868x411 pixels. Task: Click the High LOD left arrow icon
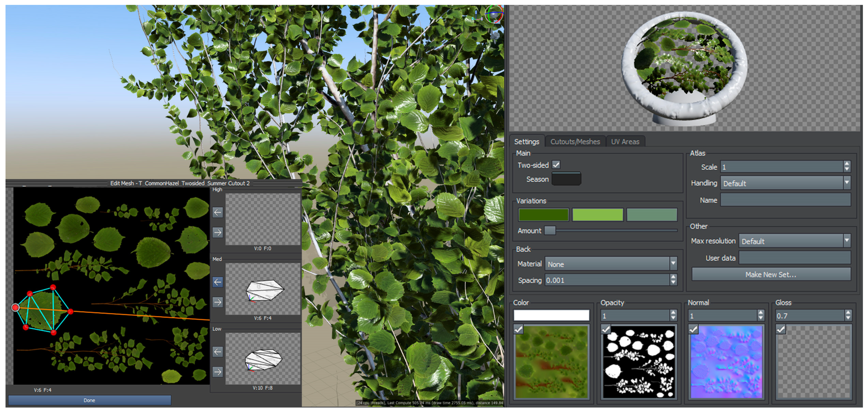(x=218, y=212)
